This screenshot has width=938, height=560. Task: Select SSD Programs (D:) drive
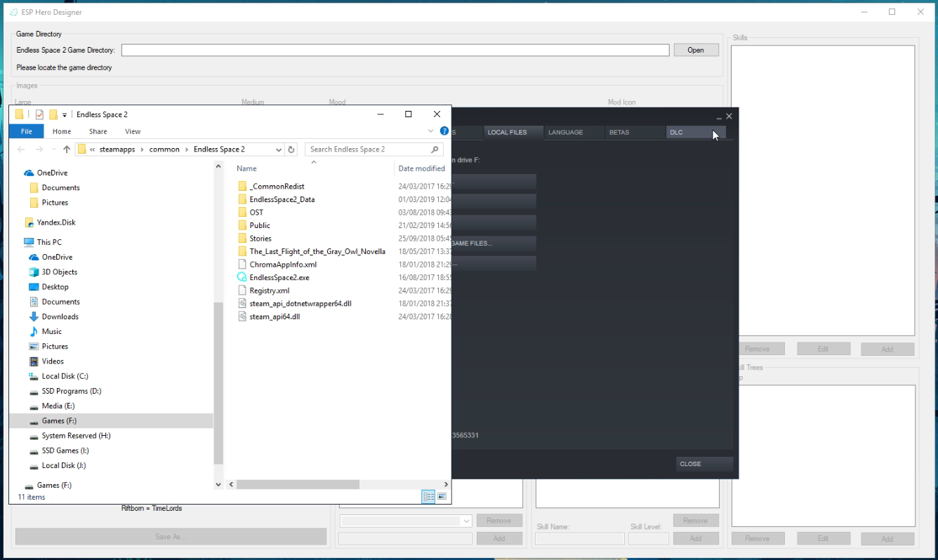point(72,391)
